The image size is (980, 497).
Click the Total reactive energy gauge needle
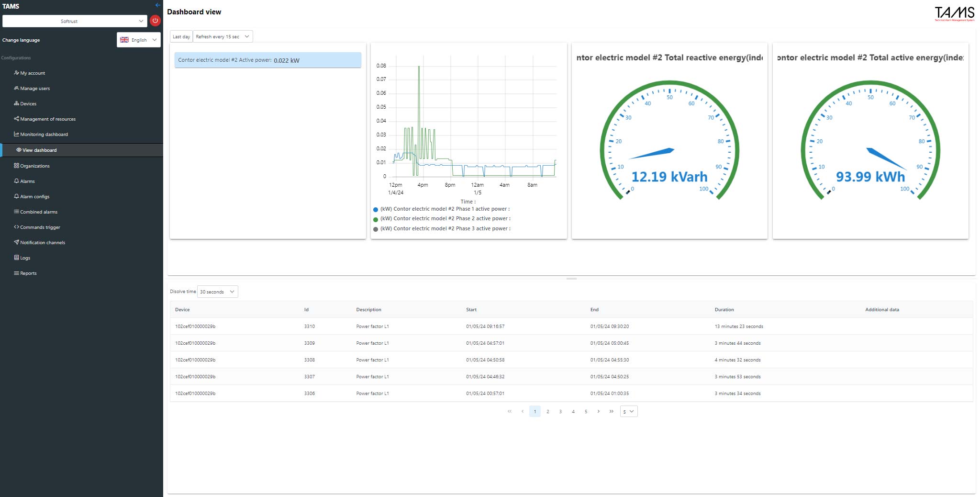651,153
